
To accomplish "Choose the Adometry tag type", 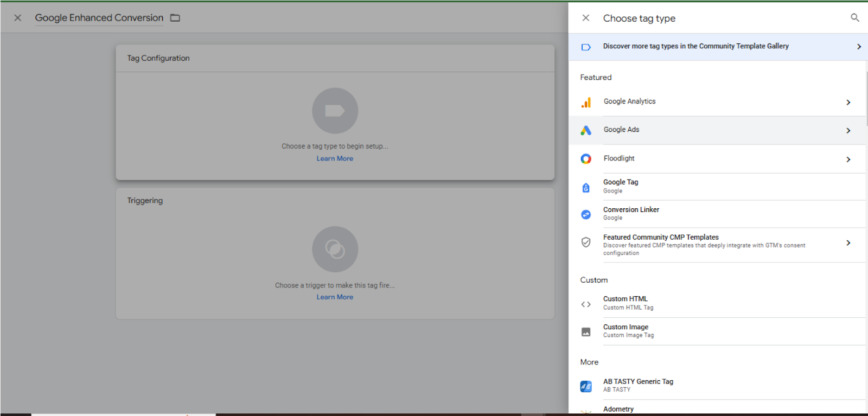I will point(618,409).
